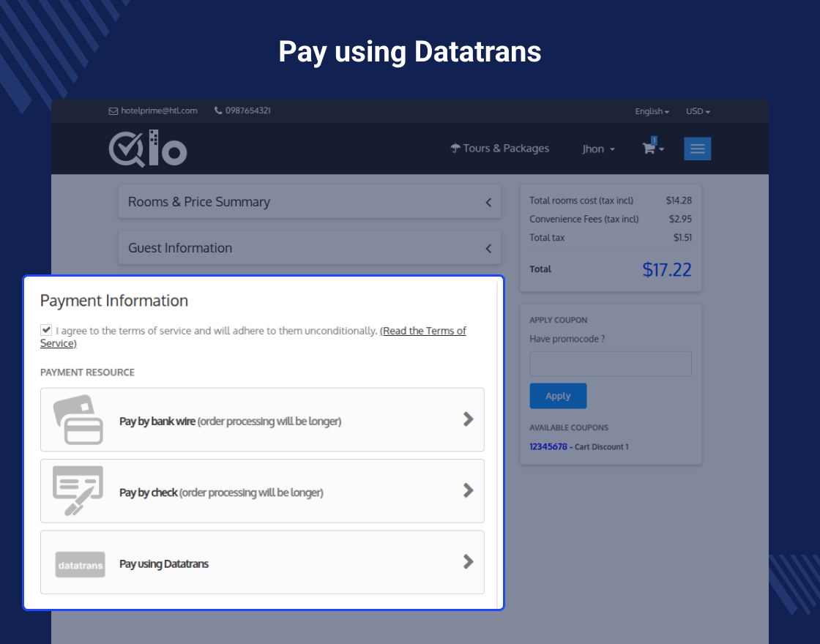Open Pay using Datatrans arrow

tap(468, 562)
